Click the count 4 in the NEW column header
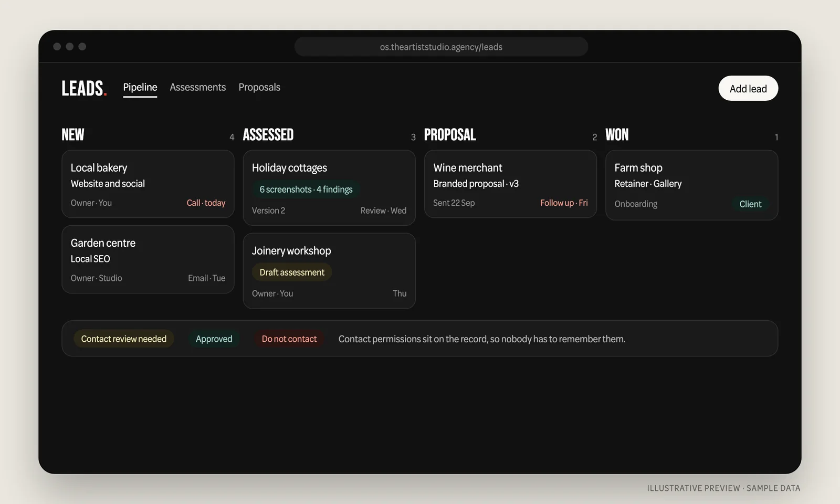The image size is (840, 504). 232,137
